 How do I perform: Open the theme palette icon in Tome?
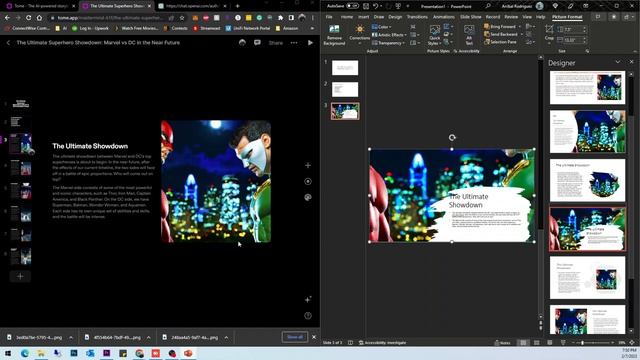(308, 197)
